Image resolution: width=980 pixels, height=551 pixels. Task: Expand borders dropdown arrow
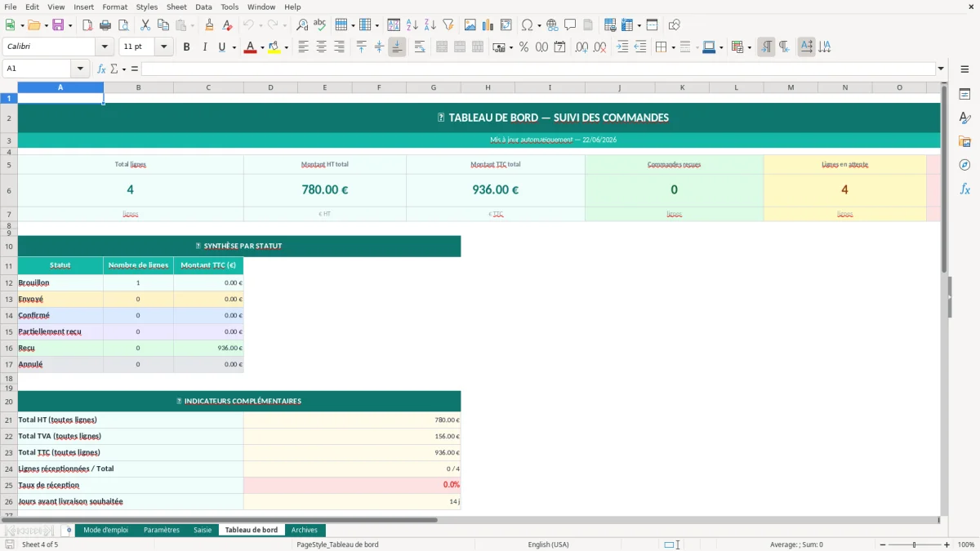pyautogui.click(x=673, y=47)
